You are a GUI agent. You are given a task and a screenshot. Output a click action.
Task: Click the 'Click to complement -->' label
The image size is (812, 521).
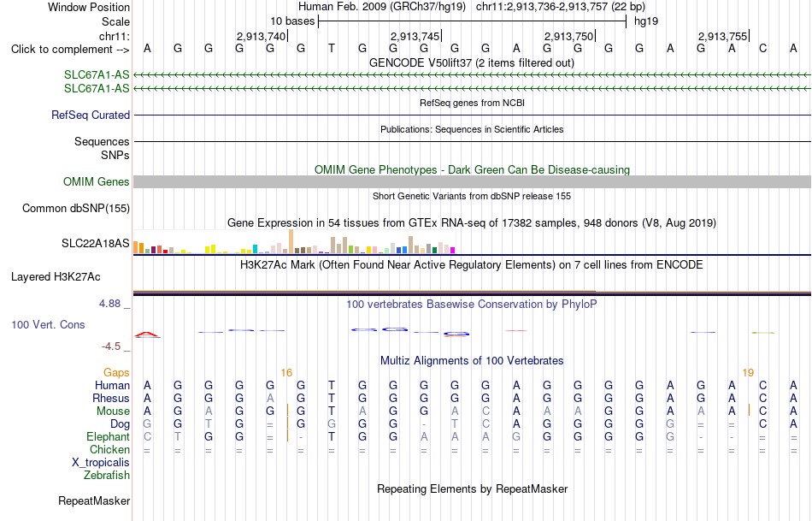[70, 50]
